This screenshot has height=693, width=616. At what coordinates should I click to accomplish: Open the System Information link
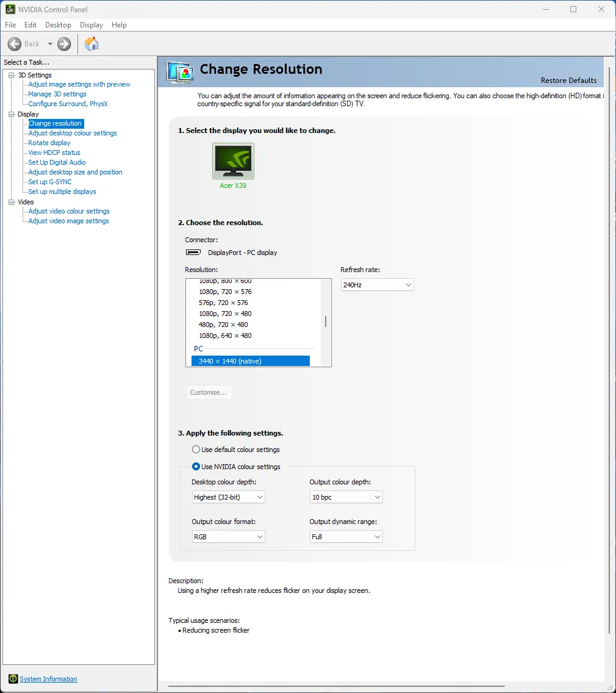point(48,679)
